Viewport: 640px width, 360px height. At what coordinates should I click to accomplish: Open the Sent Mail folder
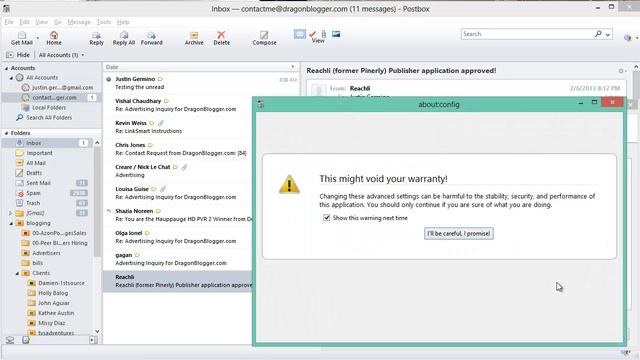pyautogui.click(x=38, y=183)
